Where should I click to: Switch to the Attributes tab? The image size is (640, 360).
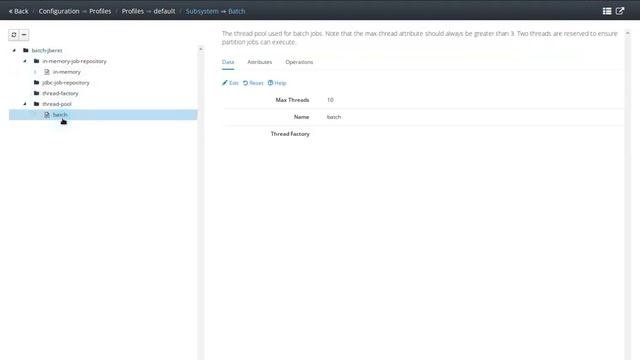tap(260, 62)
